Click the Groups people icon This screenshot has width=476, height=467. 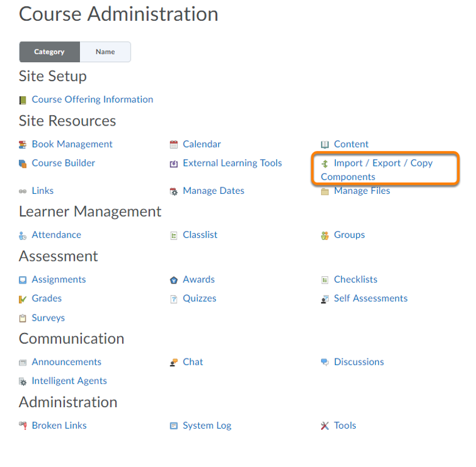325,235
